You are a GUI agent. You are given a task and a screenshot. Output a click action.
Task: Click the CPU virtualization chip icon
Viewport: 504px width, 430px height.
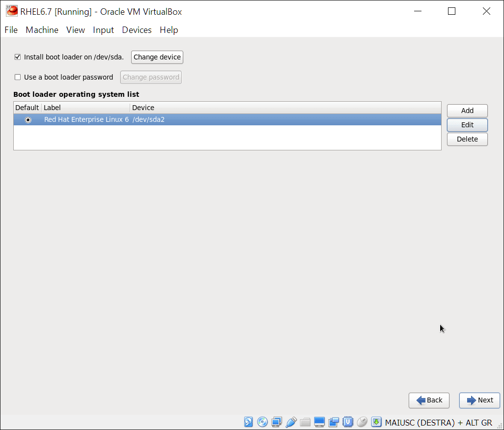348,422
